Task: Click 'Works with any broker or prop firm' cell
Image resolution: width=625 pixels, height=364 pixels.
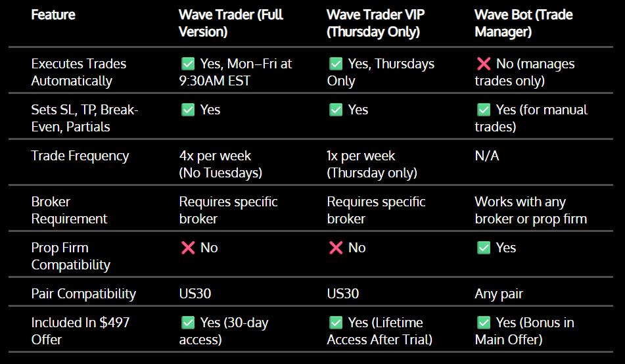Action: (530, 210)
